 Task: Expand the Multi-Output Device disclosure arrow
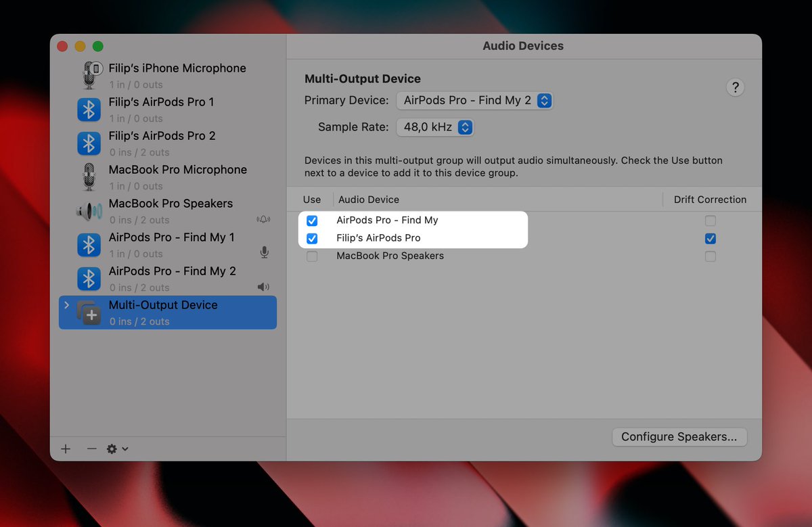click(66, 305)
